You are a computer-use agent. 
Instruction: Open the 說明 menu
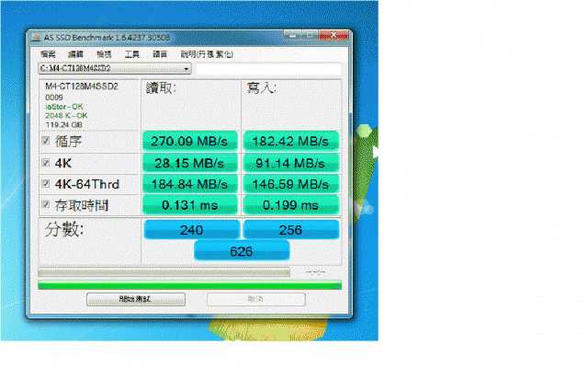[207, 54]
